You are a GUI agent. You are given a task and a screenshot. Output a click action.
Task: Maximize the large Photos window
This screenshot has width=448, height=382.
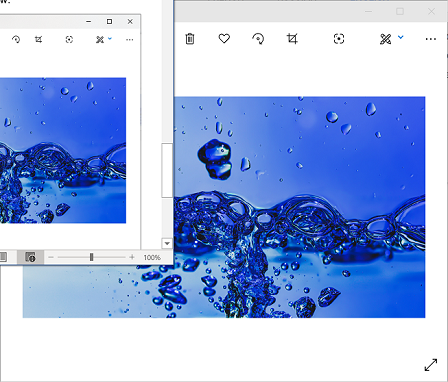(400, 12)
